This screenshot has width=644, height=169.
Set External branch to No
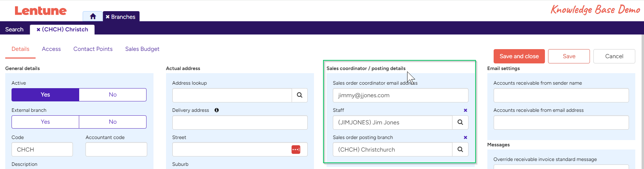click(113, 122)
